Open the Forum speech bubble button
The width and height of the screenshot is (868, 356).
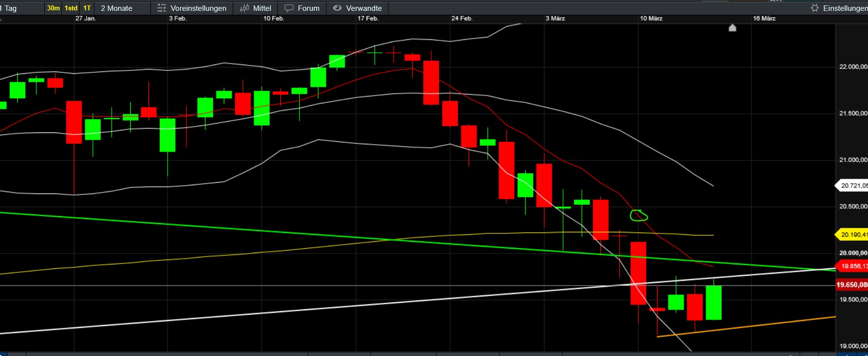(x=302, y=8)
